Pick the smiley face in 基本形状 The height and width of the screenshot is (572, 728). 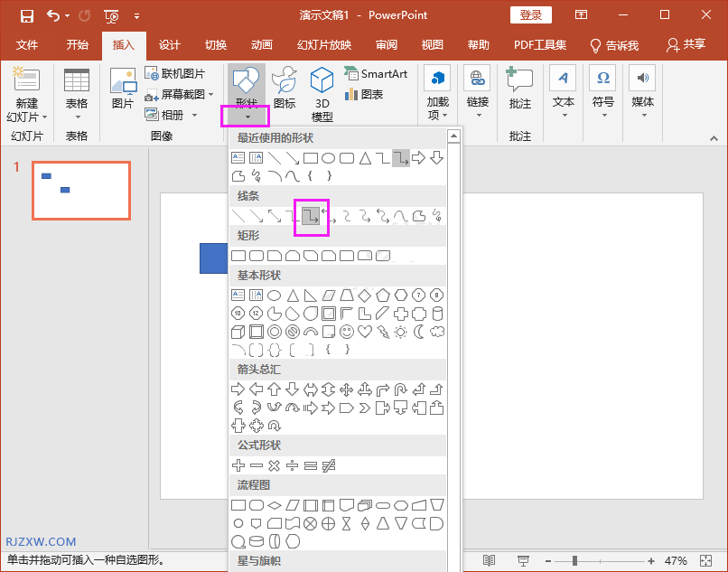347,332
